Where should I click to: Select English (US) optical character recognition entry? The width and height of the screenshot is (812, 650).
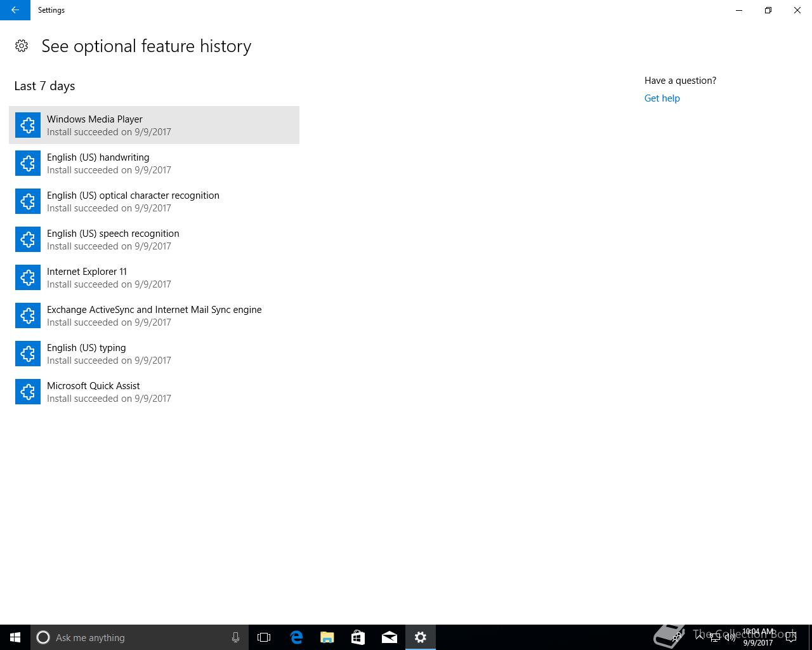(154, 201)
